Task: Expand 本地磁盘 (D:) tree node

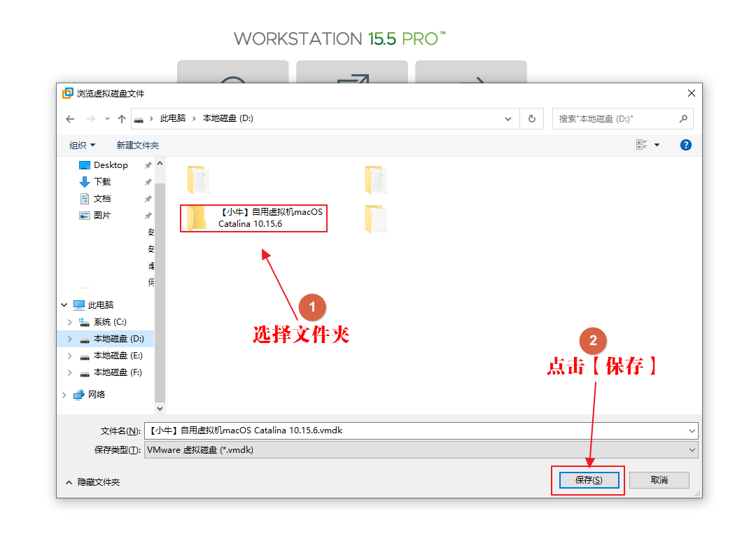Action: pos(70,339)
